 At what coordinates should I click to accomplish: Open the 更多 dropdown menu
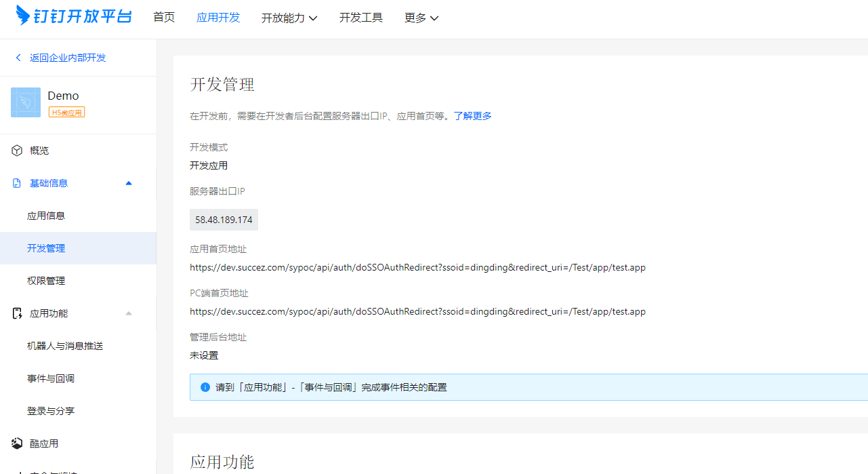(x=421, y=18)
